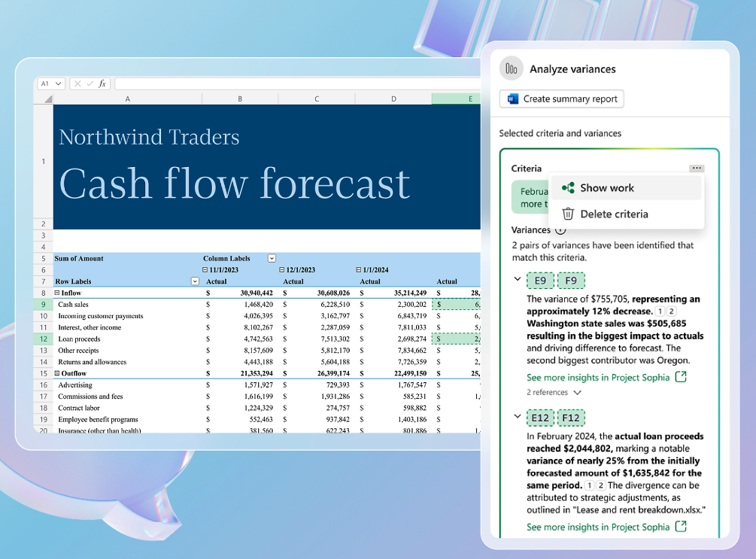This screenshot has width=756, height=559.
Task: Open first See more insights in Project Sophia link
Action: (x=598, y=378)
